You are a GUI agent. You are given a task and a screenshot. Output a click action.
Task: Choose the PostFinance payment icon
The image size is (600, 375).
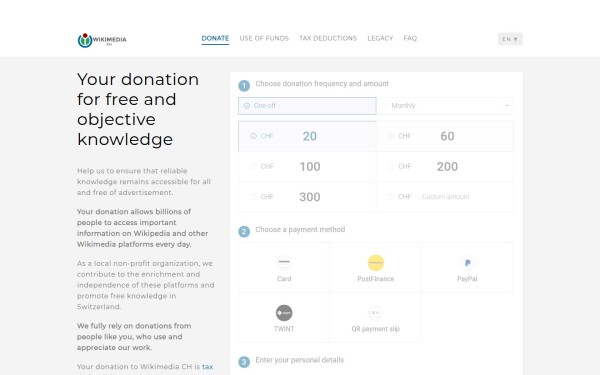point(375,262)
